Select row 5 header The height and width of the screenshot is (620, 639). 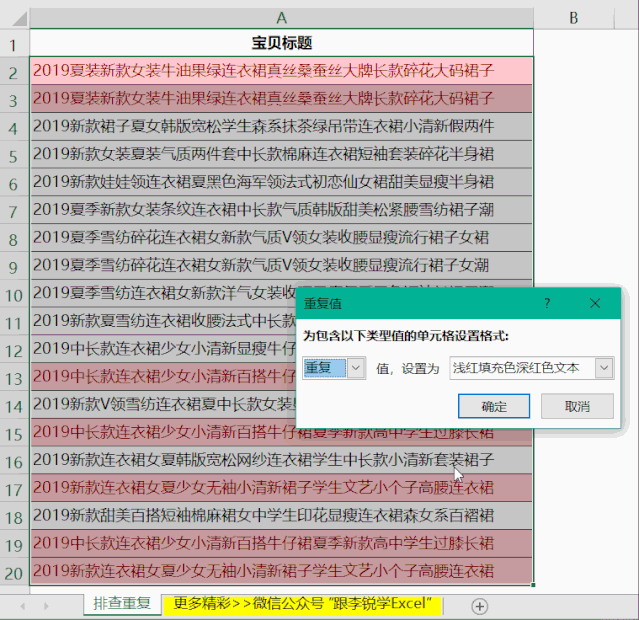pyautogui.click(x=14, y=156)
